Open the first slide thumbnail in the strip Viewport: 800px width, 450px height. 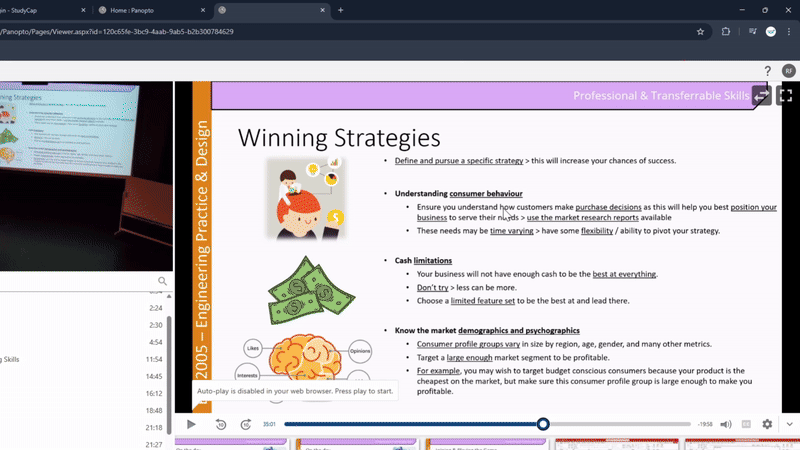pyautogui.click(x=231, y=444)
